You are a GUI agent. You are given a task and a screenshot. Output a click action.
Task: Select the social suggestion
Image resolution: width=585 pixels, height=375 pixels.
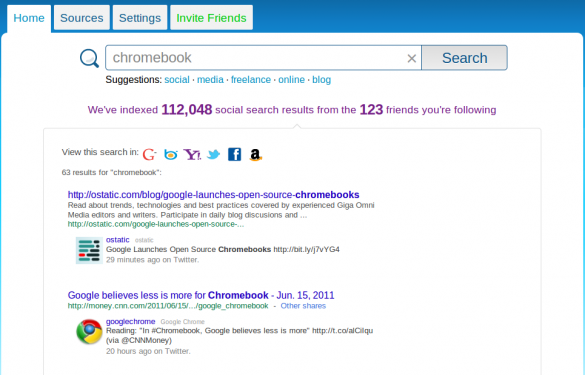point(177,79)
